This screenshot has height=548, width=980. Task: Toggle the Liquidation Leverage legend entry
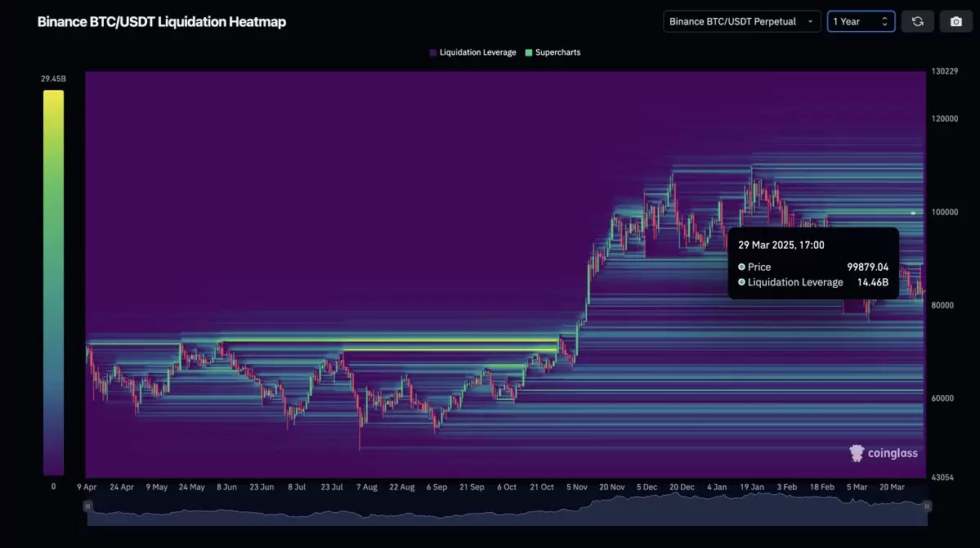click(472, 52)
